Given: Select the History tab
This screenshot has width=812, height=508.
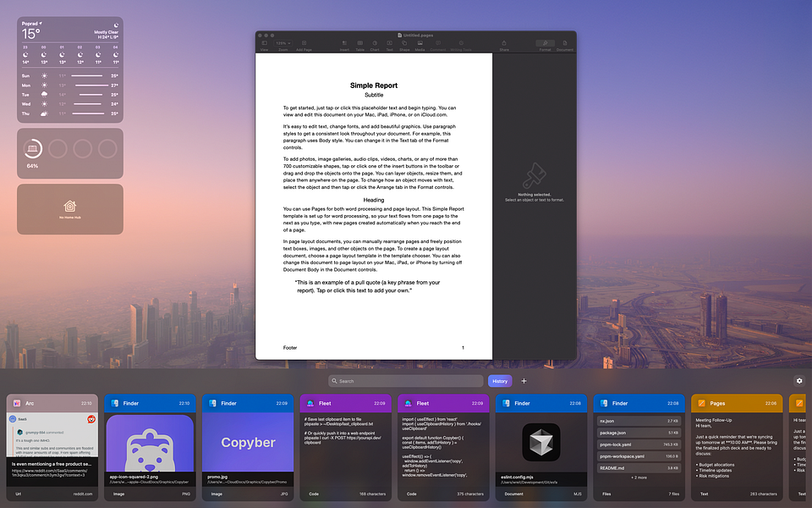Looking at the screenshot, I should click(500, 381).
